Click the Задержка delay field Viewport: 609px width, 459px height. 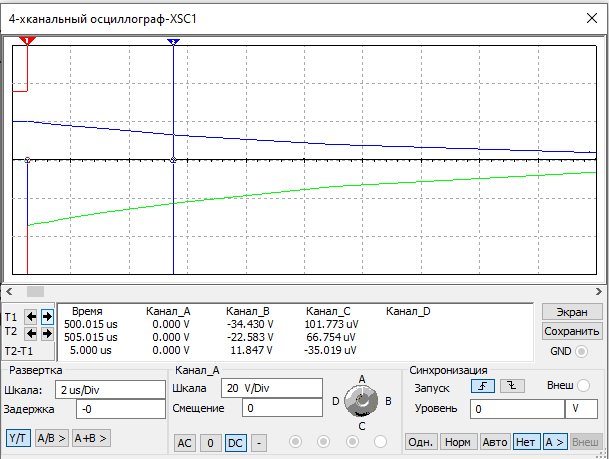[121, 409]
